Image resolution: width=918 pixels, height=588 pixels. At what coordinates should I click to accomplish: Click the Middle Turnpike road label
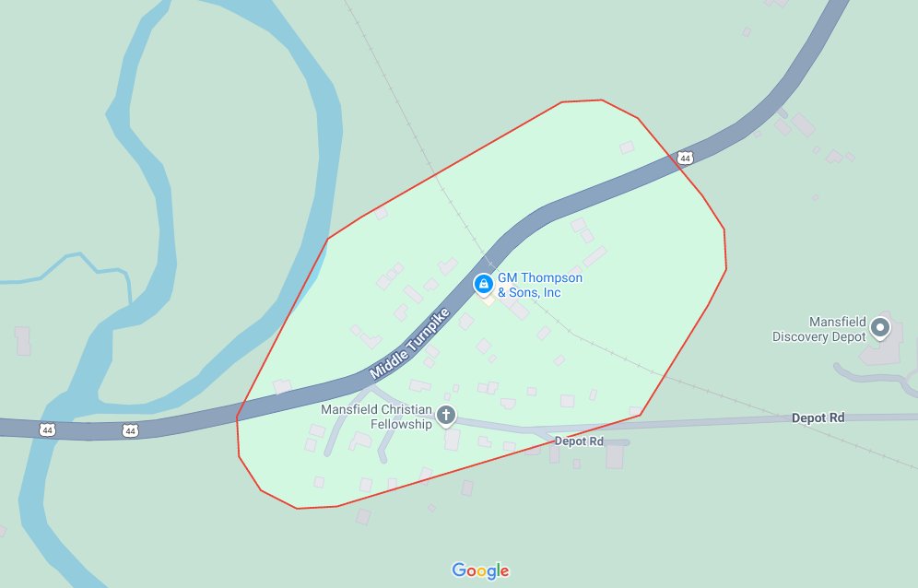pos(409,344)
